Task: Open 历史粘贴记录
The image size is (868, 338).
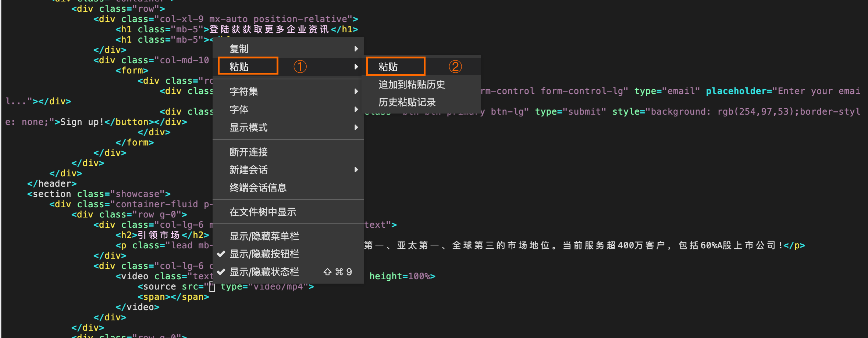Action: coord(407,102)
